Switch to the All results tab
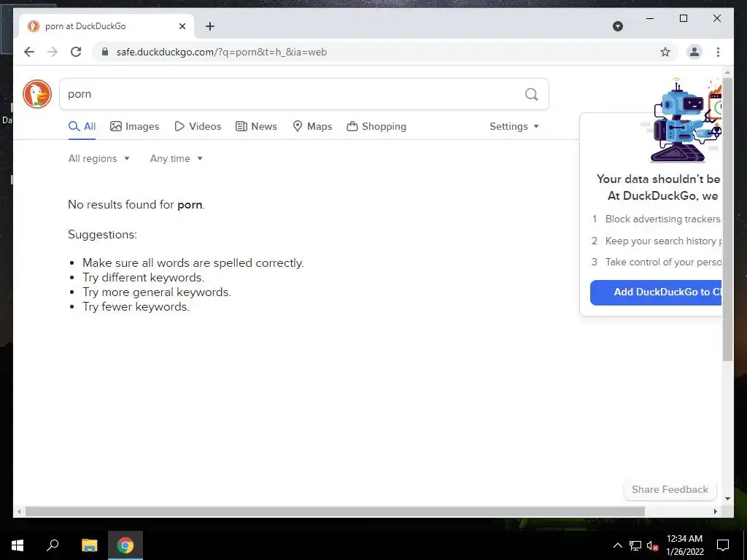This screenshot has width=747, height=560. (82, 126)
